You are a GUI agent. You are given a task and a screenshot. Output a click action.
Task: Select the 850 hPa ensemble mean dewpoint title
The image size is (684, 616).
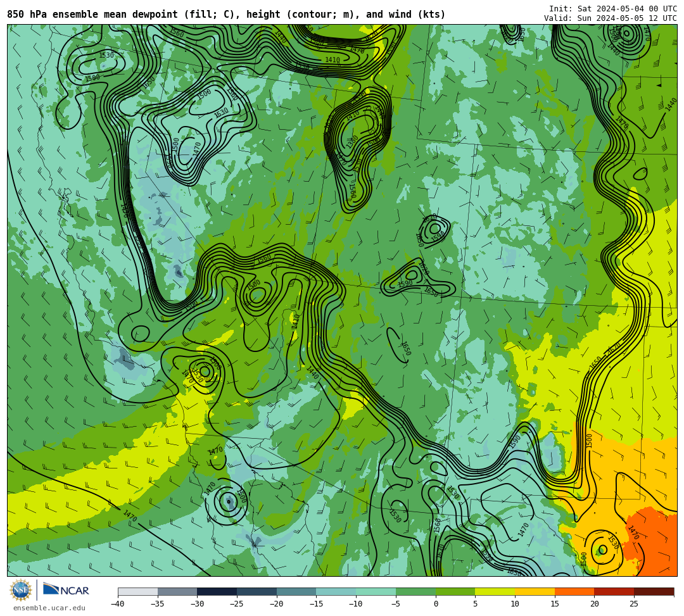(x=226, y=15)
